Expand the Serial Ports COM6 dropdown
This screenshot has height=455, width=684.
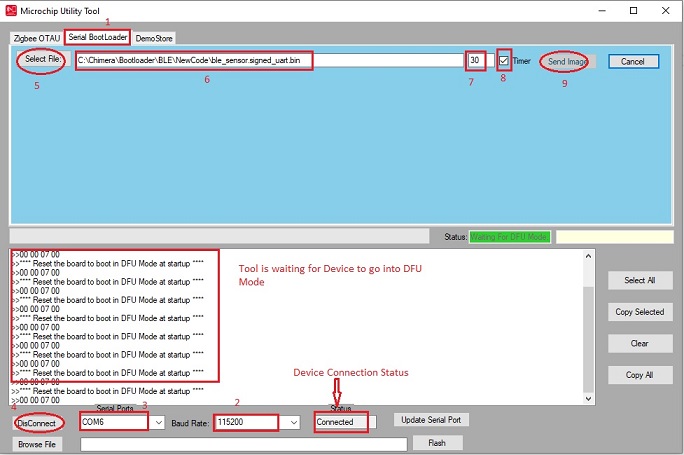click(x=158, y=423)
